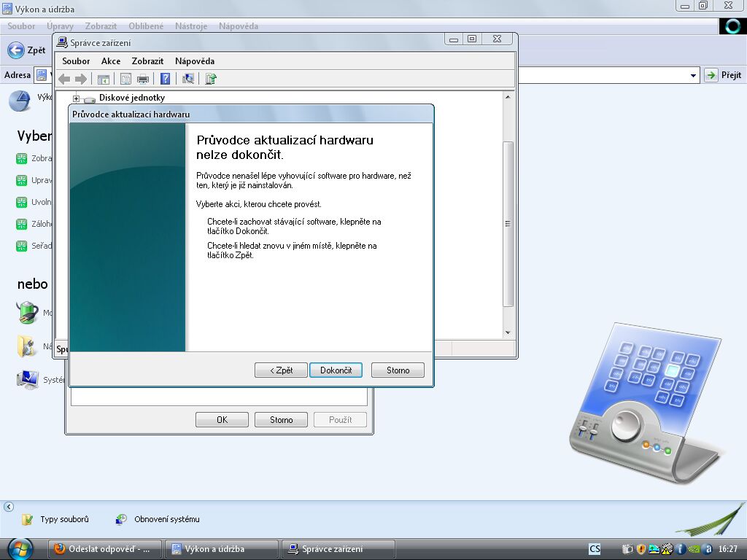Click the camera tray icon
The image size is (747, 560).
coord(627,549)
